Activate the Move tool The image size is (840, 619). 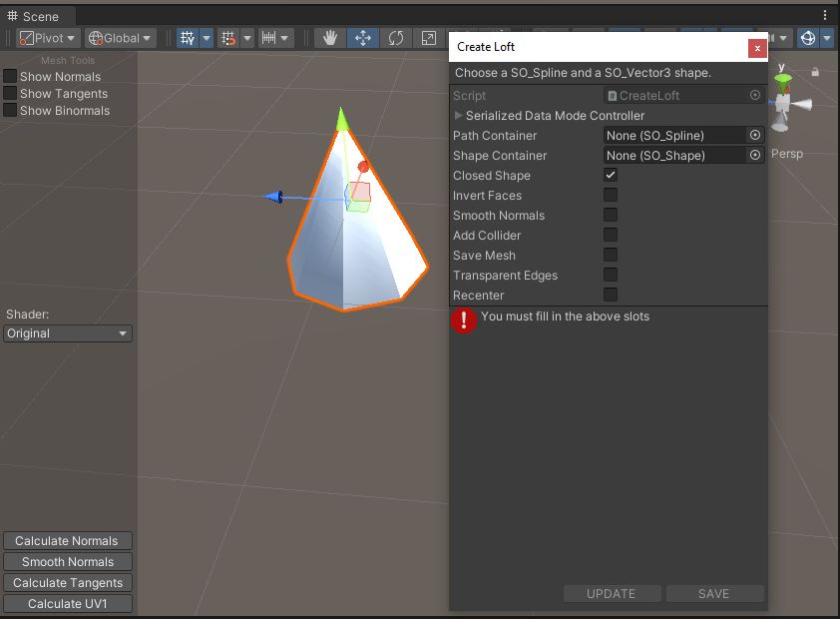click(x=362, y=37)
